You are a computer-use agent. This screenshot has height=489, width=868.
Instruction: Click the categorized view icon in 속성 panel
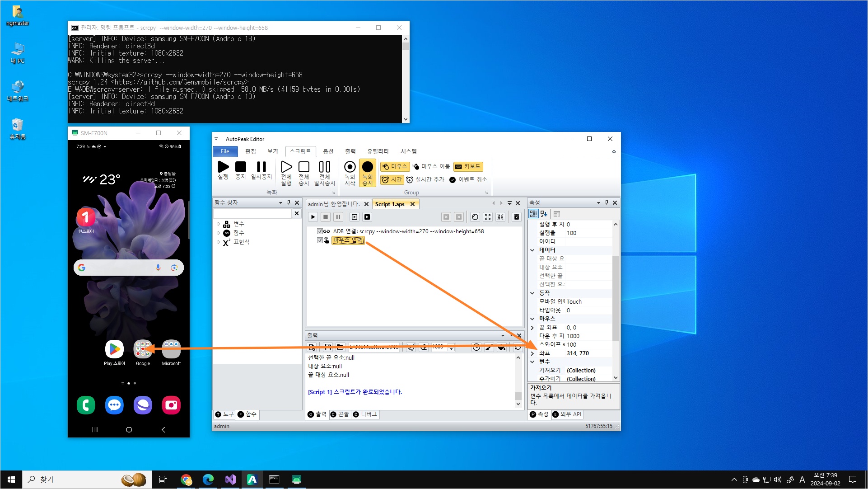(533, 214)
